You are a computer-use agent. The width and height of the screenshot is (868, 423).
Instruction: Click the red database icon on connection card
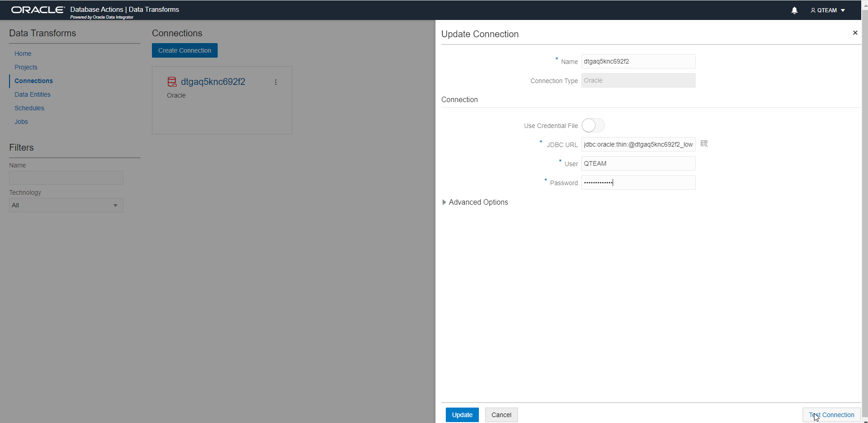coord(172,82)
